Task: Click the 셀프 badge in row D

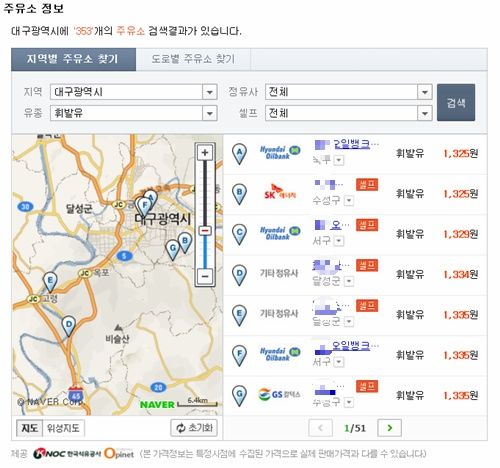Action: pos(367,265)
